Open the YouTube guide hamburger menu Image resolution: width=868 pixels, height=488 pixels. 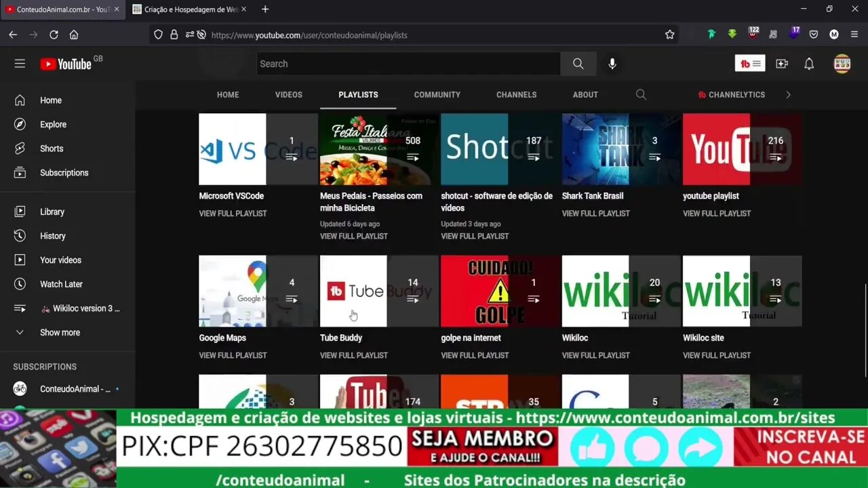click(x=20, y=64)
